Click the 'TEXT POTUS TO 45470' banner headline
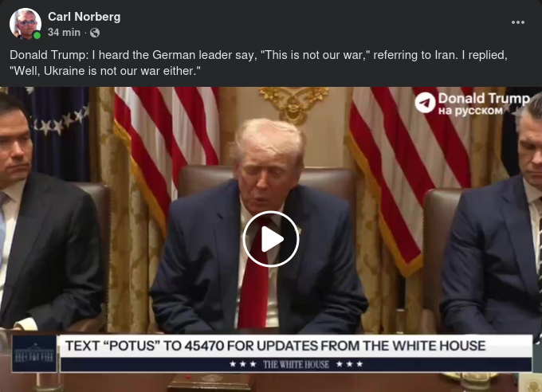This screenshot has height=392, width=542. (276, 346)
